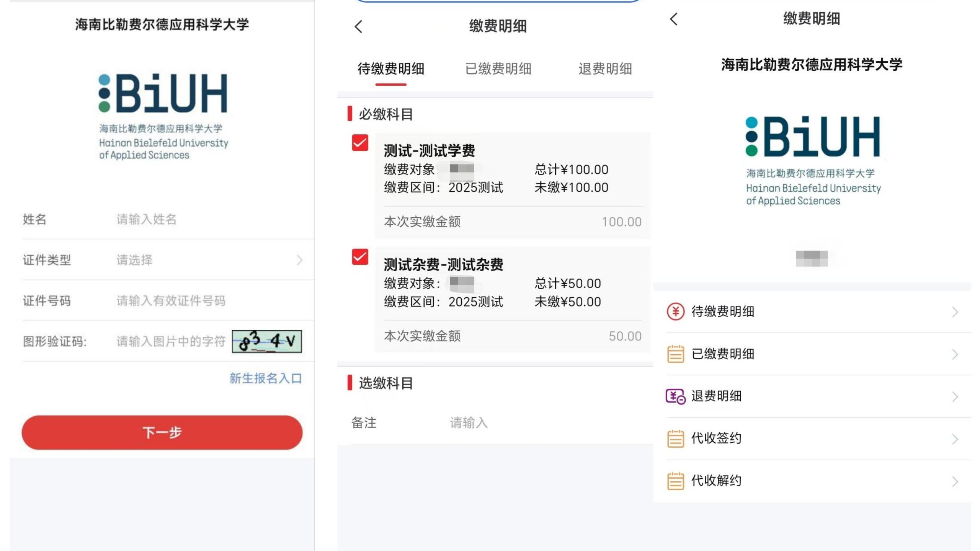The height and width of the screenshot is (551, 980).
Task: Click the yen icon beside 待缴费明细
Action: point(675,311)
